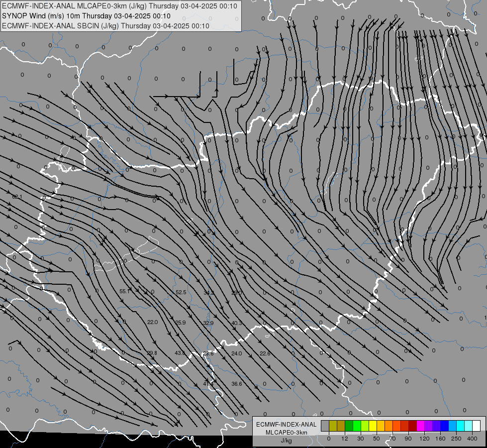
Task: Select the legend scale label '160'
Action: [x=440, y=439]
